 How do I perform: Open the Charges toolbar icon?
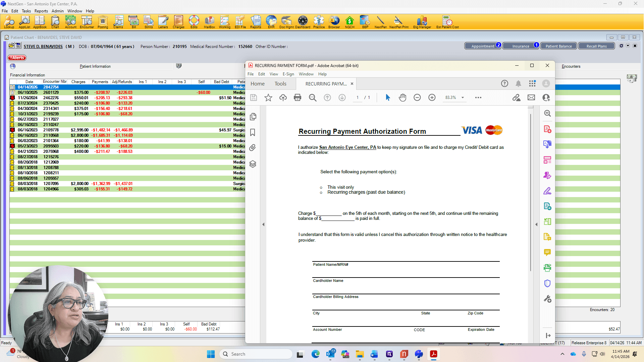pos(178,22)
